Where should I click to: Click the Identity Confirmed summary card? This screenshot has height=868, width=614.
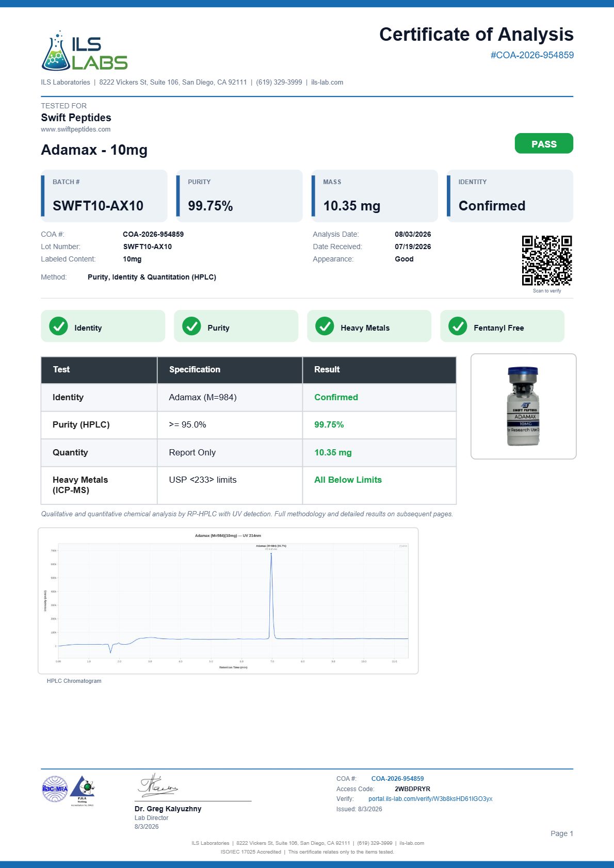coord(510,196)
